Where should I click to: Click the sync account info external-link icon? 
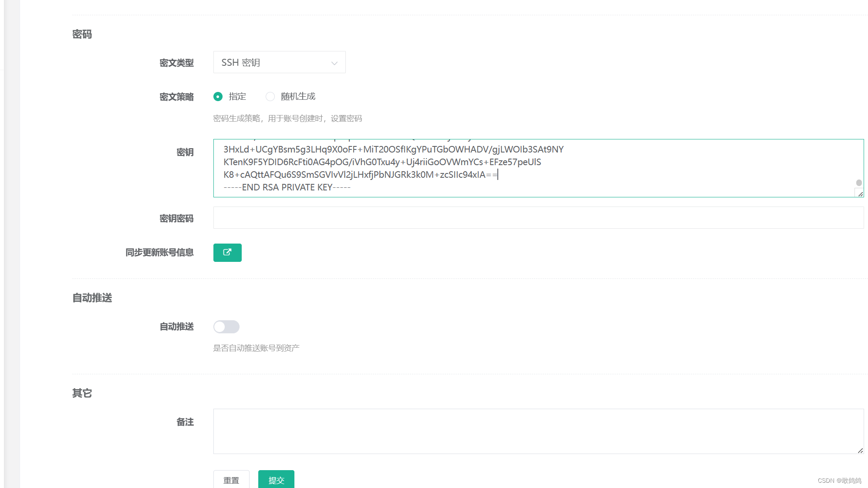[x=227, y=252]
